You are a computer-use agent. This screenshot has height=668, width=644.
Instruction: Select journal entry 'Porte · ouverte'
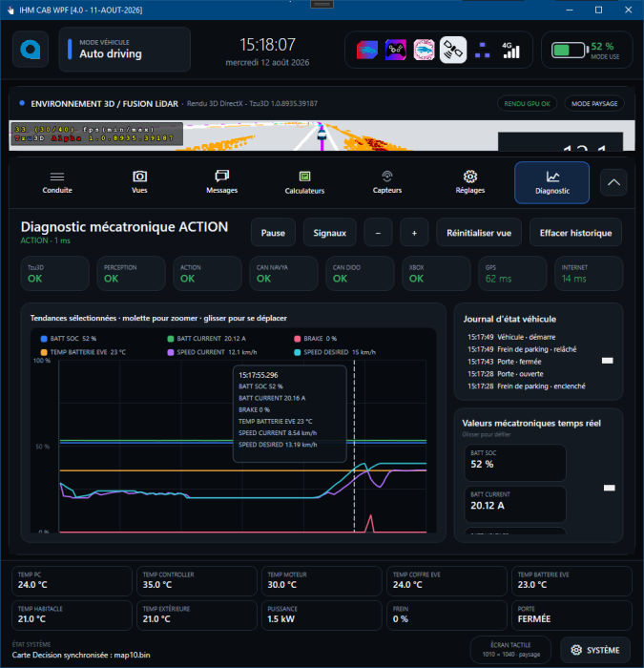pyautogui.click(x=505, y=374)
